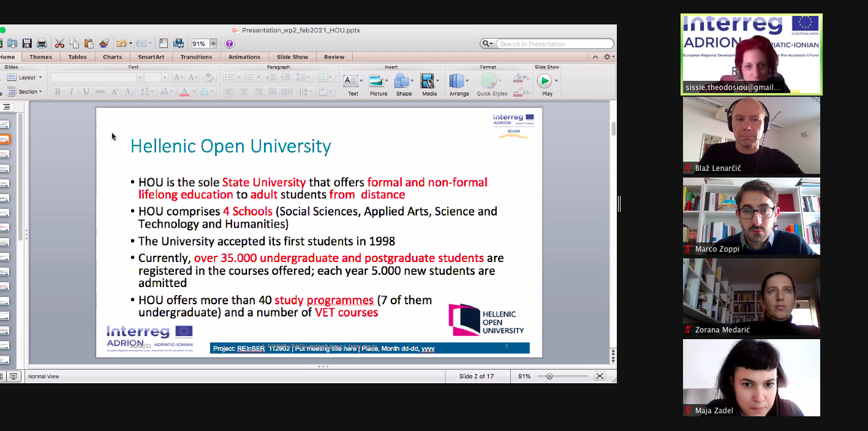Open the Section dropdown
Screen dimensions: 868x431
(x=25, y=92)
